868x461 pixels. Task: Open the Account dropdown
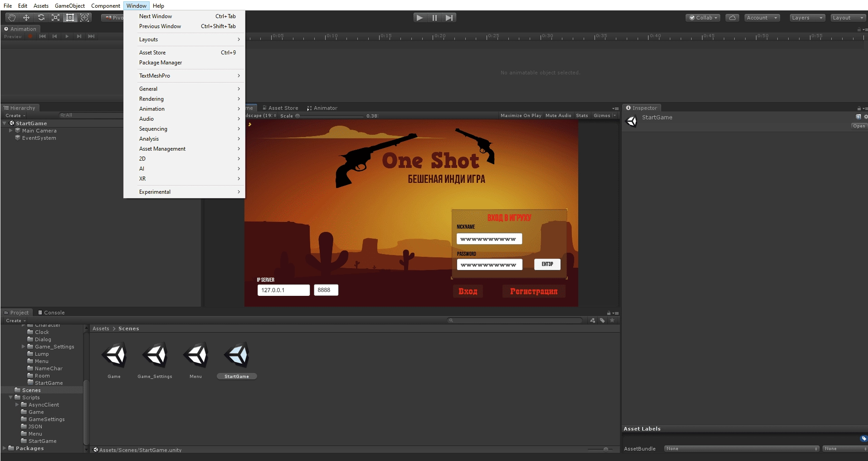[762, 18]
